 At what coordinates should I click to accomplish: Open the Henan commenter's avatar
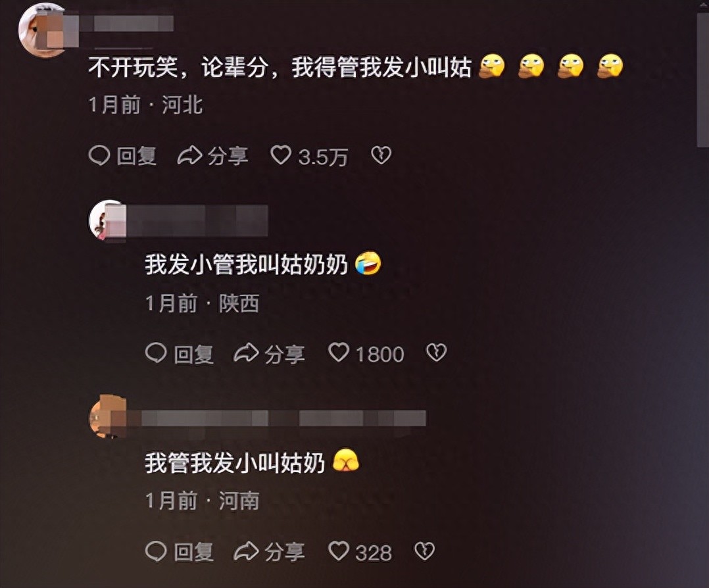pyautogui.click(x=108, y=416)
